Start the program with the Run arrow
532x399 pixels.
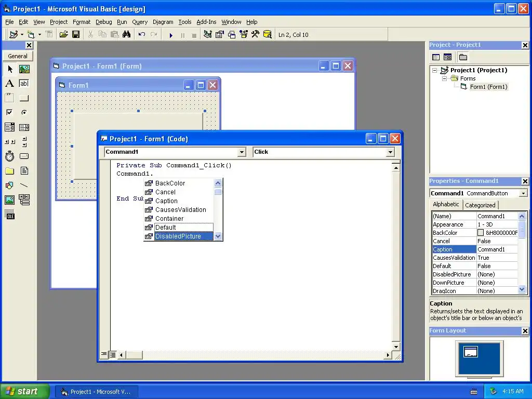coord(171,35)
